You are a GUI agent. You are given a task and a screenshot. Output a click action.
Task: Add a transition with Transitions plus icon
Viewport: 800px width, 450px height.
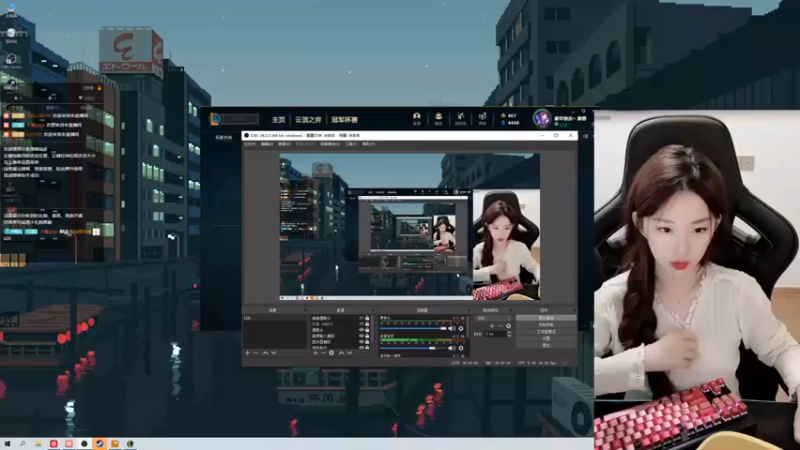492,326
